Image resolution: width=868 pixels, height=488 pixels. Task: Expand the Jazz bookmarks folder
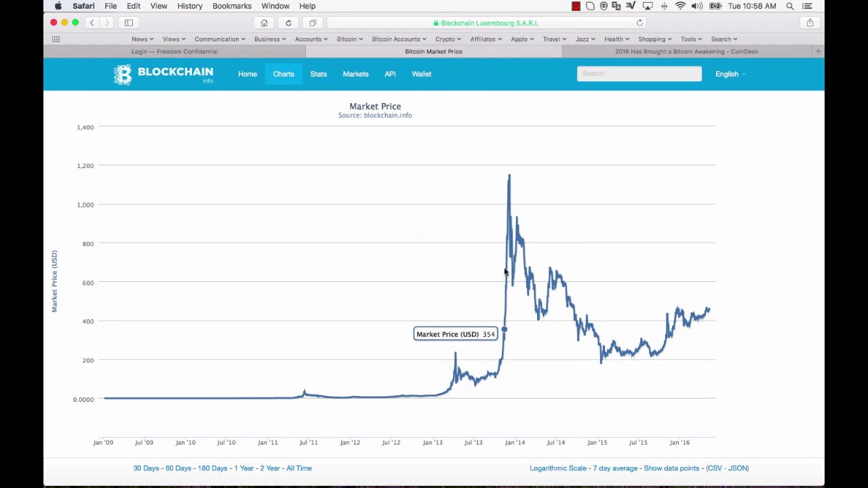pos(585,39)
